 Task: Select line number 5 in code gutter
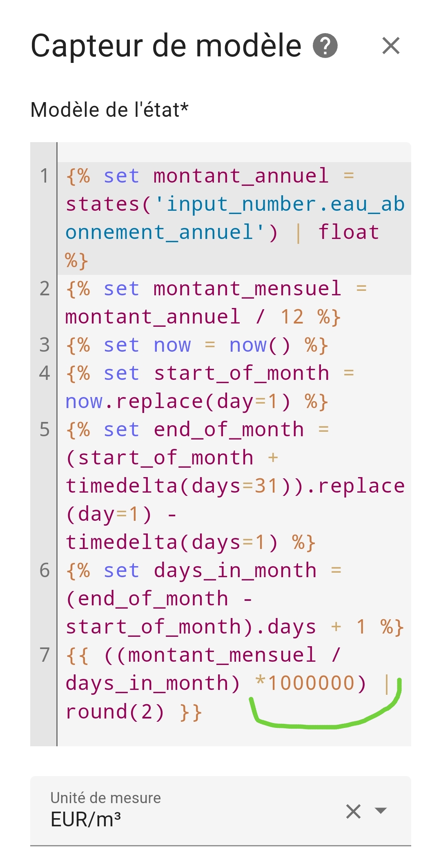(45, 430)
